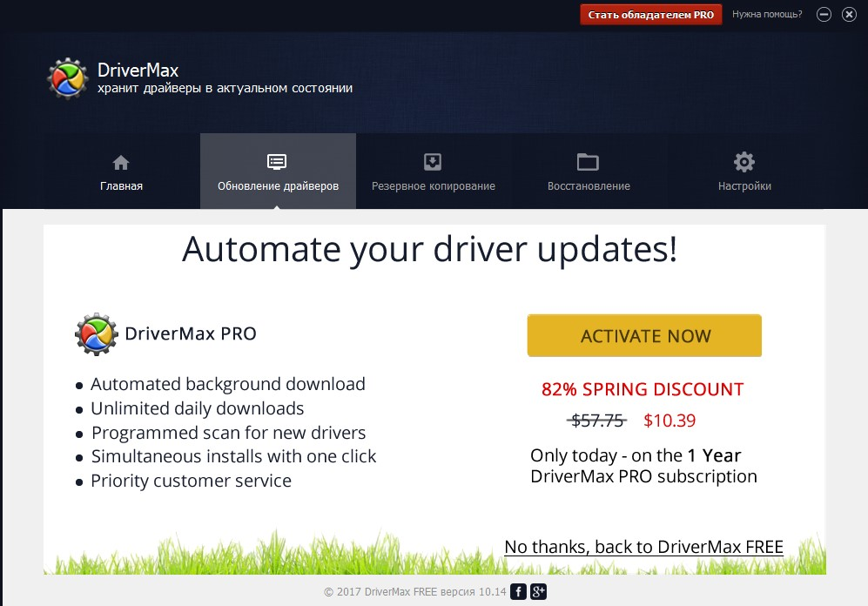Click the driver list icon above Обновление драйверов
This screenshot has width=868, height=606.
[x=277, y=162]
